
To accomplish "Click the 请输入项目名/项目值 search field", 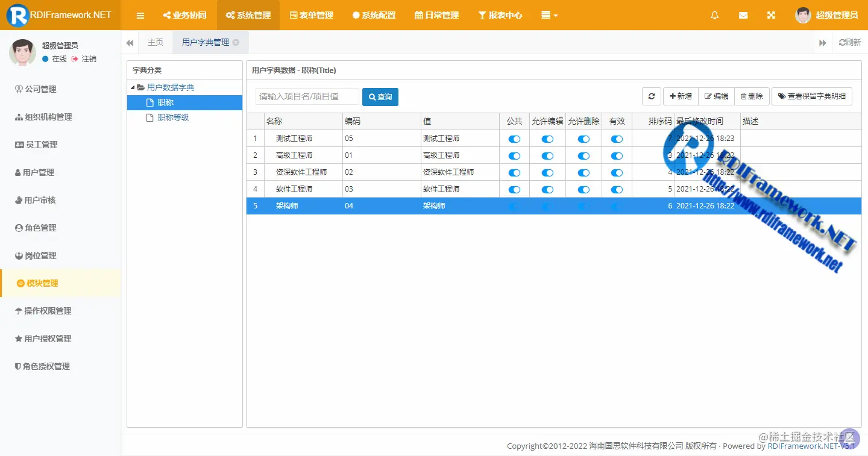I will coord(307,96).
